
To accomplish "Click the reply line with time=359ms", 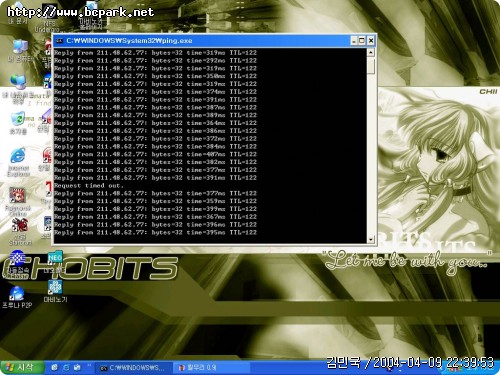I will click(x=155, y=201).
